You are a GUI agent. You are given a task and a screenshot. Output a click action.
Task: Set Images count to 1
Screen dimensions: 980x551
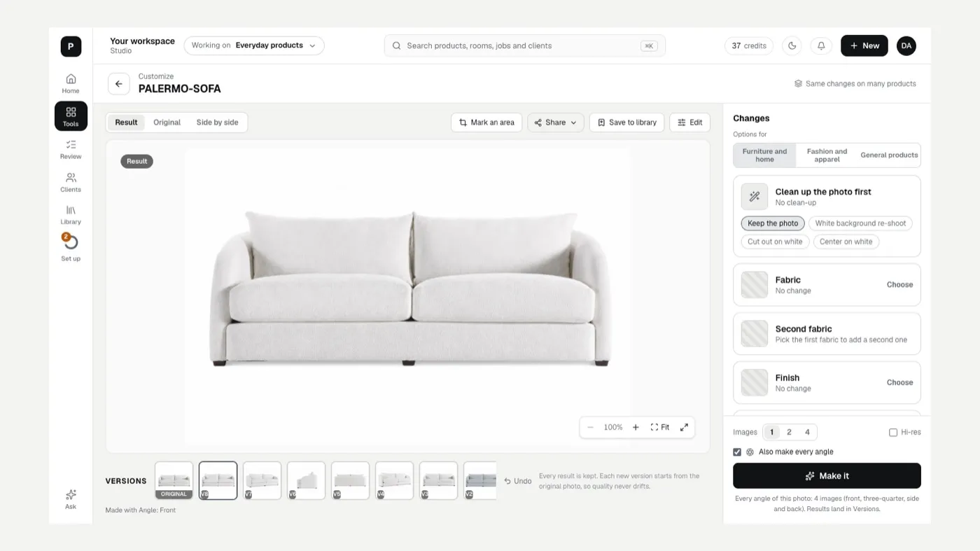coord(771,432)
